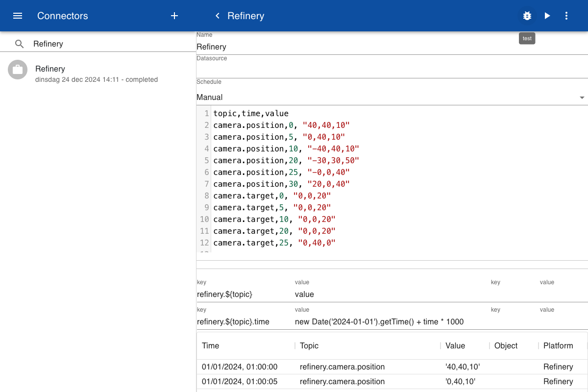The image size is (588, 392).
Task: Click the completed date subtitle of Refinery
Action: pyautogui.click(x=97, y=79)
